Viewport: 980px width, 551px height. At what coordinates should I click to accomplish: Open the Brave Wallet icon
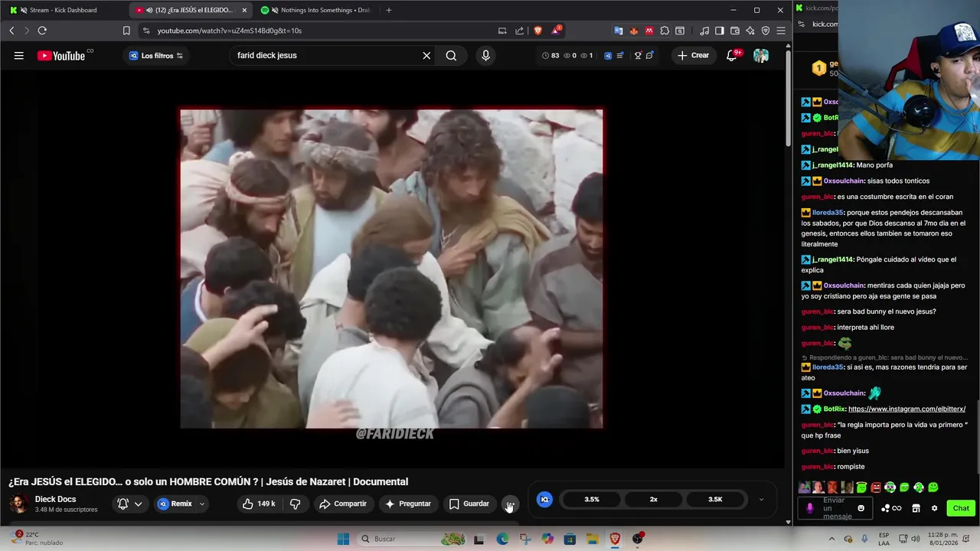[x=735, y=31]
